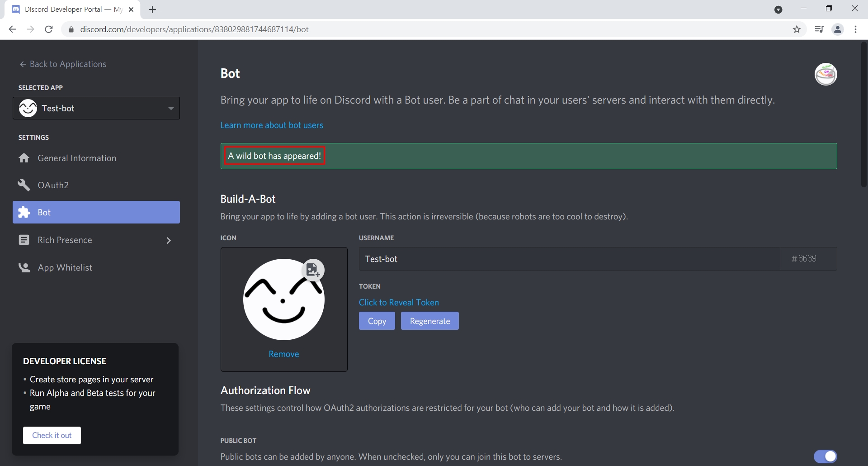Click the Build-A-Bot heading
Image resolution: width=868 pixels, height=466 pixels.
tap(248, 199)
